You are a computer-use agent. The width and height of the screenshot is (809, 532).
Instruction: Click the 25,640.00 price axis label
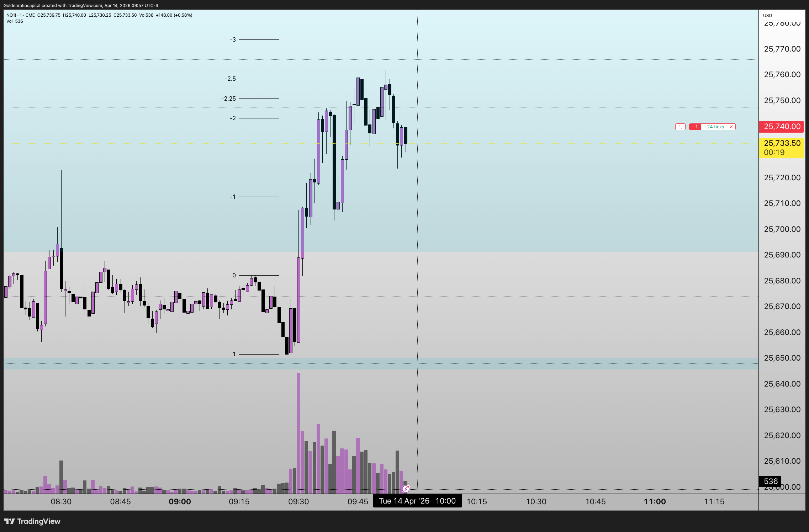coord(782,384)
